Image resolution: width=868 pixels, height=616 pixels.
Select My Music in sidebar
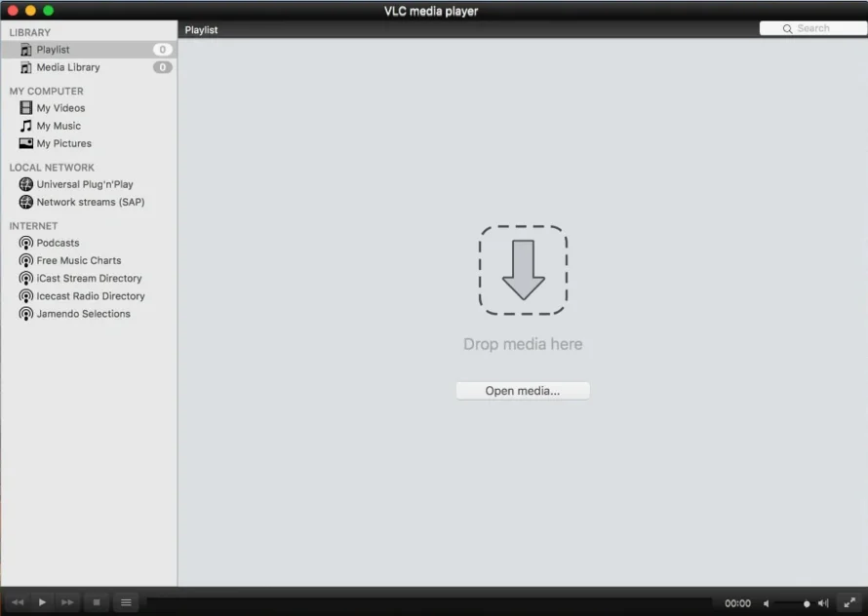pyautogui.click(x=59, y=126)
